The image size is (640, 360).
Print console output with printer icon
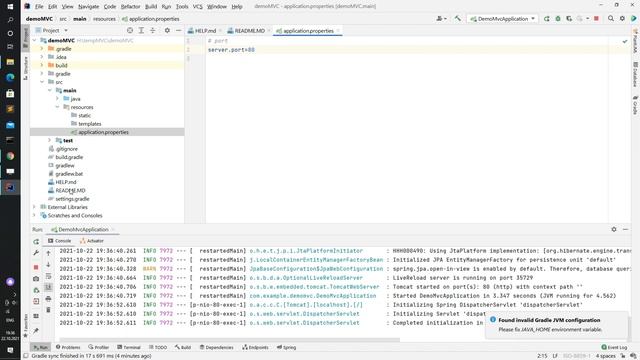48,299
